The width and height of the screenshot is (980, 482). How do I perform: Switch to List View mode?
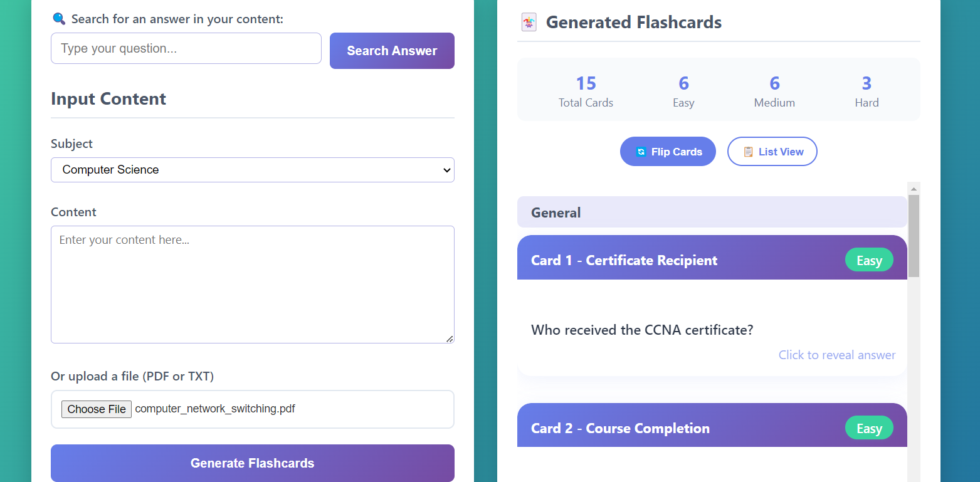tap(772, 152)
